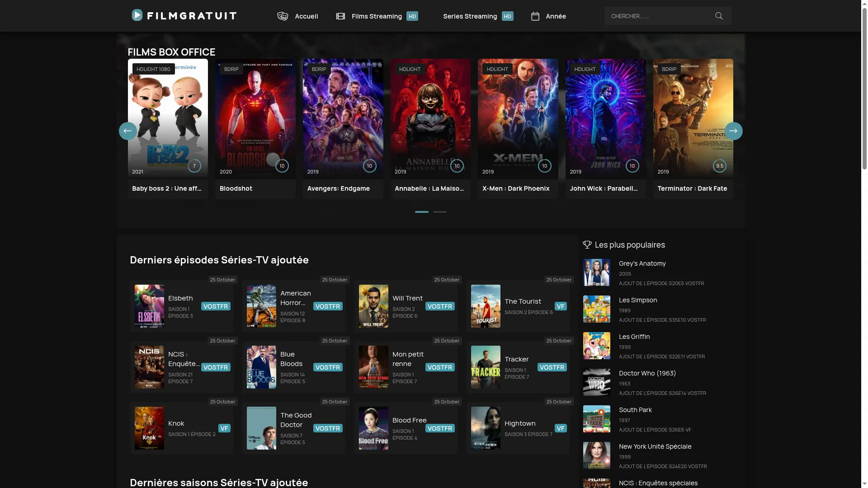
Task: Click the 9.5 rating on Terminator poster
Action: tap(720, 166)
